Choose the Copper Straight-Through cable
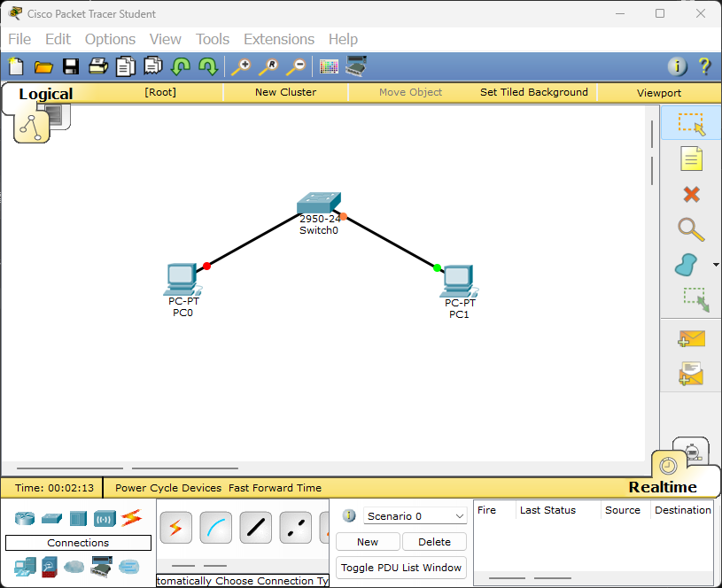Screen dimensions: 722x588 pos(255,527)
